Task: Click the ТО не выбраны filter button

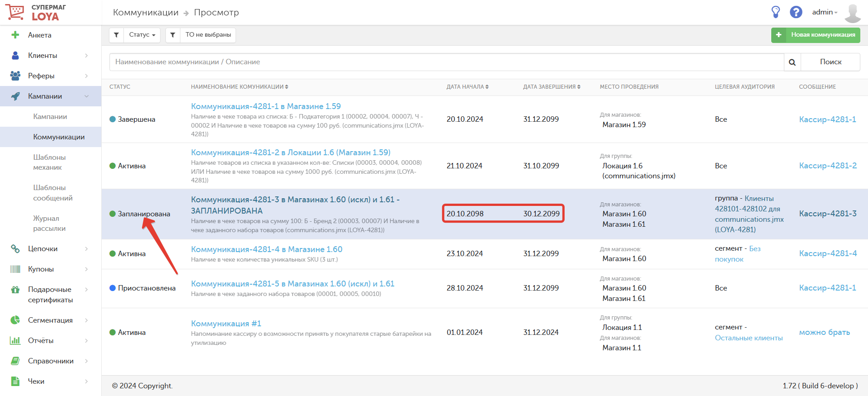Action: pyautogui.click(x=208, y=35)
